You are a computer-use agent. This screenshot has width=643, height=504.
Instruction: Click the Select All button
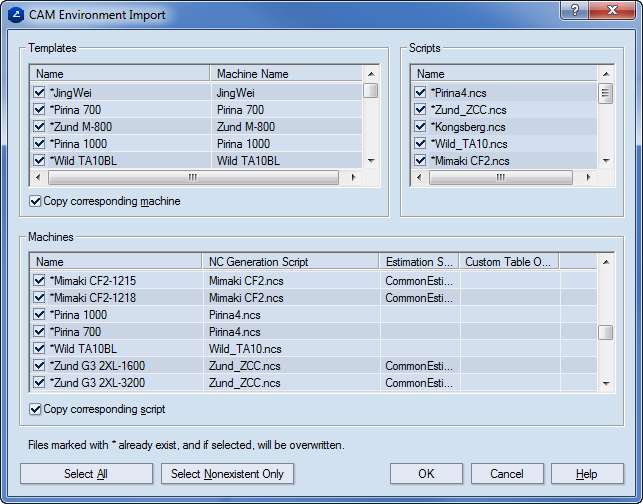[86, 474]
